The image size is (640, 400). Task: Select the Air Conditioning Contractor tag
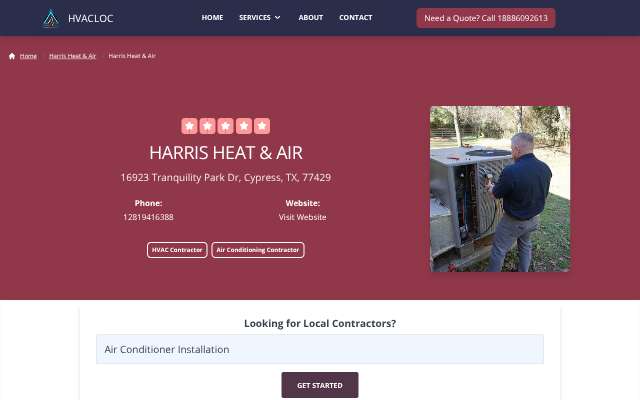tap(258, 250)
